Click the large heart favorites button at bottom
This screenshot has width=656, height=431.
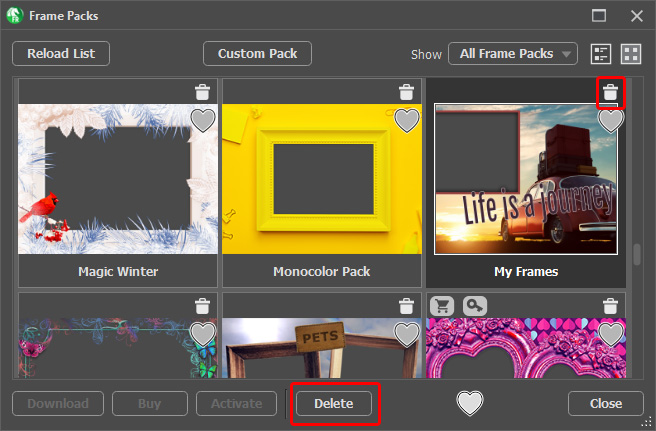coord(470,403)
